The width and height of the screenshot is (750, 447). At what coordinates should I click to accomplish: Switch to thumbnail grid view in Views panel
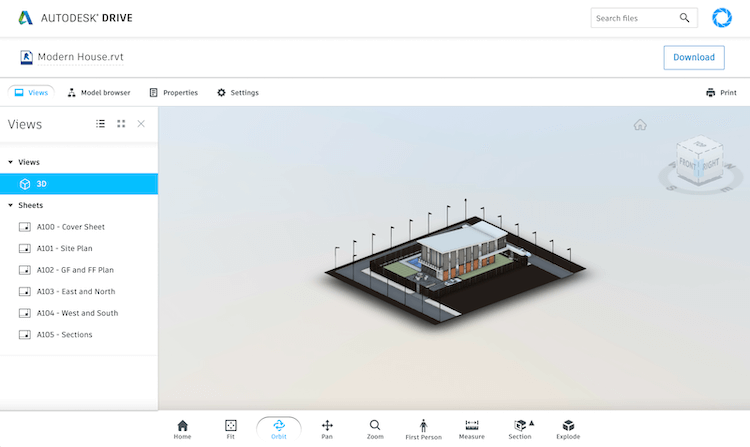click(x=121, y=124)
